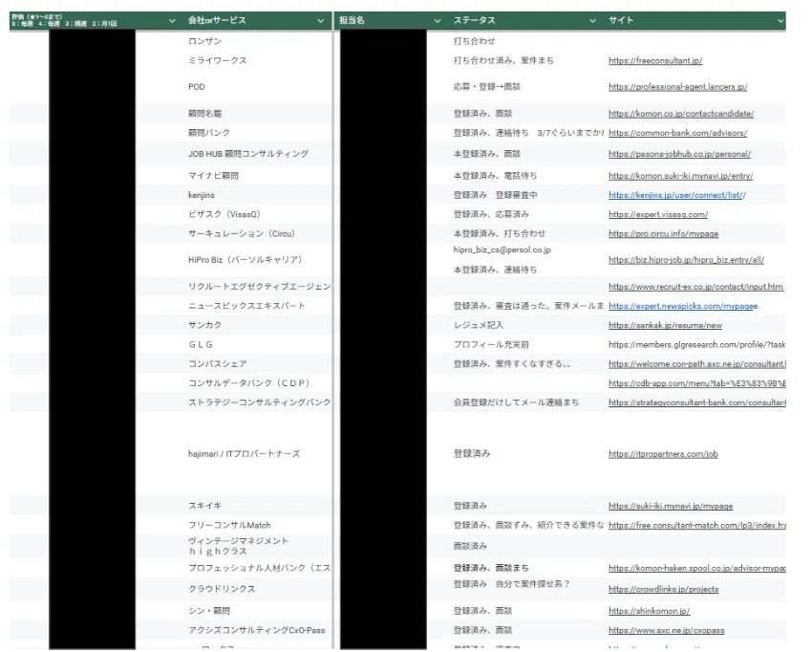The width and height of the screenshot is (812, 652).
Task: Select the JOB HUB 顧問コンサルティング cell
Action: [x=248, y=154]
